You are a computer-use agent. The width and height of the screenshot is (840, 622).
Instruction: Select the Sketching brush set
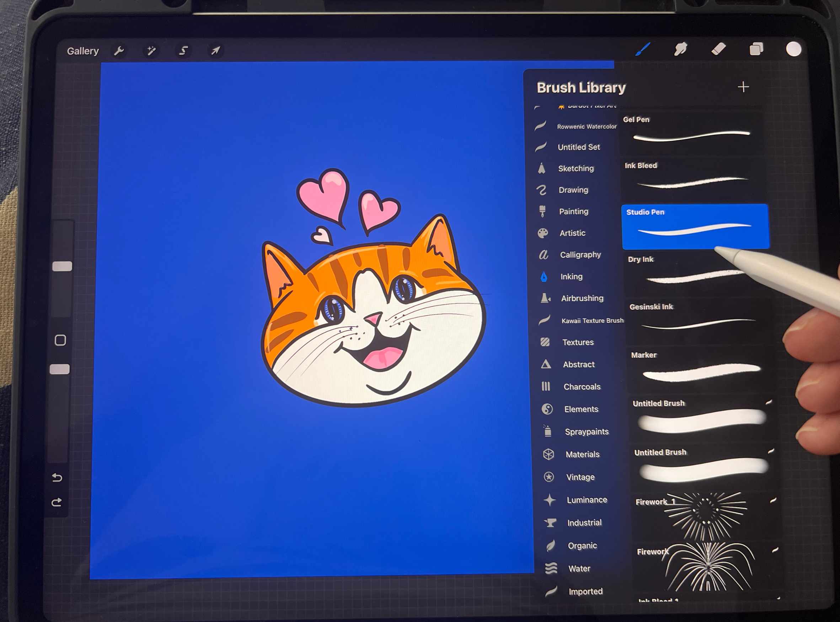coord(576,168)
